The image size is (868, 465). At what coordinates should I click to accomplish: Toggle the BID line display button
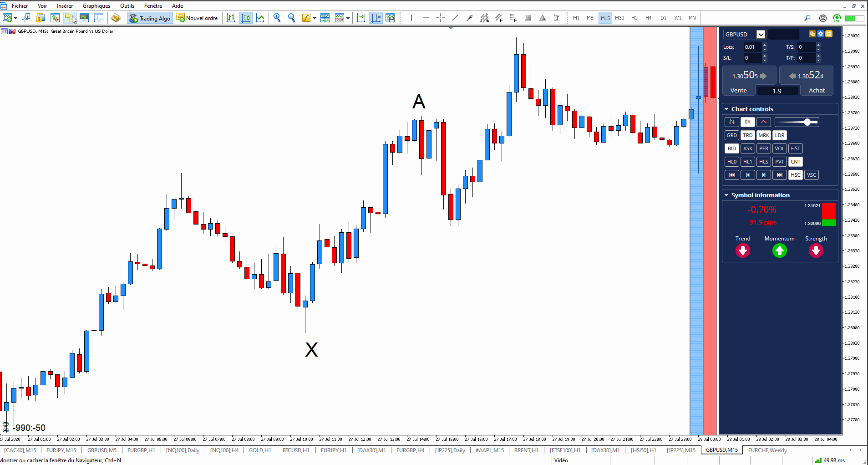click(731, 148)
